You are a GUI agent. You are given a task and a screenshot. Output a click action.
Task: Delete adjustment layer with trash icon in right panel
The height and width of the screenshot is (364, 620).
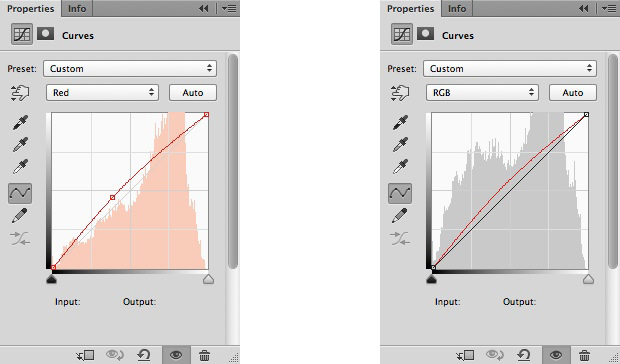[584, 355]
